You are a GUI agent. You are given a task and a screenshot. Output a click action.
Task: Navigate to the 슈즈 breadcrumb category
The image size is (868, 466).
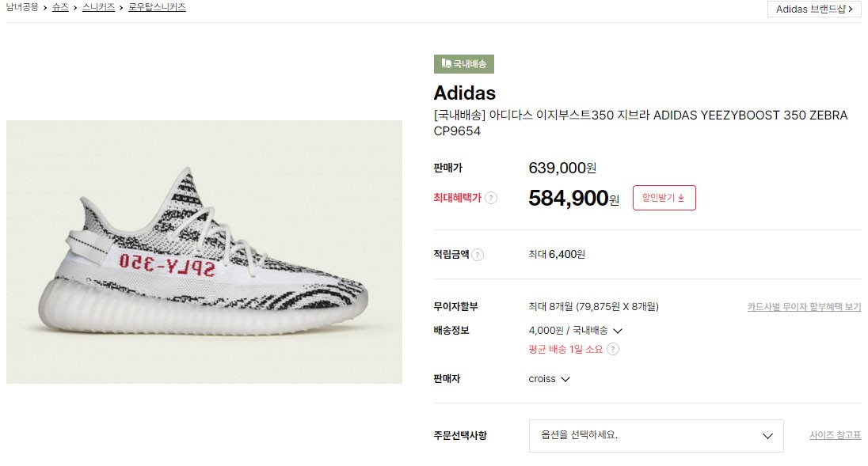point(61,7)
